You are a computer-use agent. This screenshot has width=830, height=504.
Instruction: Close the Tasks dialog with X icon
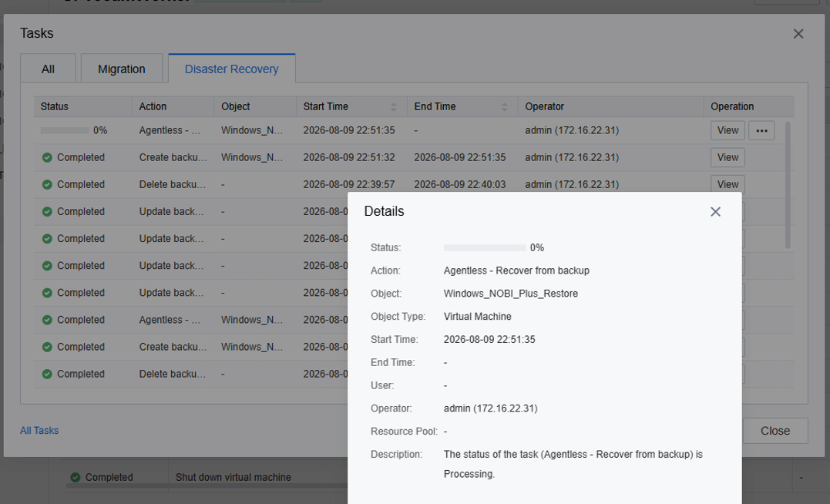tap(798, 34)
